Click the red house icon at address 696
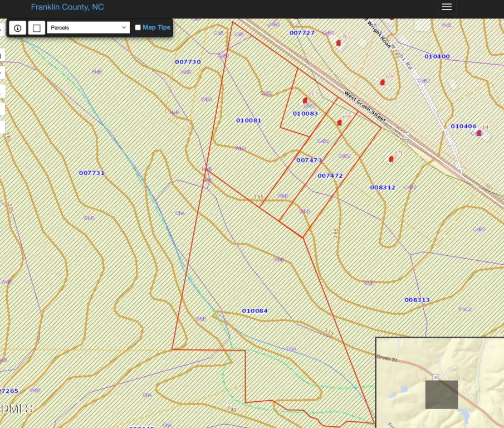This screenshot has width=504, height=428. click(x=383, y=82)
